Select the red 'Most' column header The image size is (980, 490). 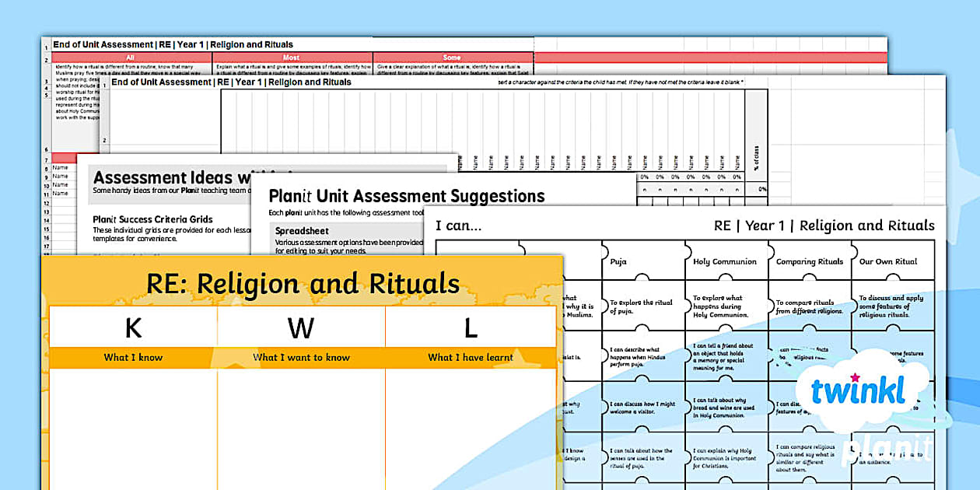(291, 58)
